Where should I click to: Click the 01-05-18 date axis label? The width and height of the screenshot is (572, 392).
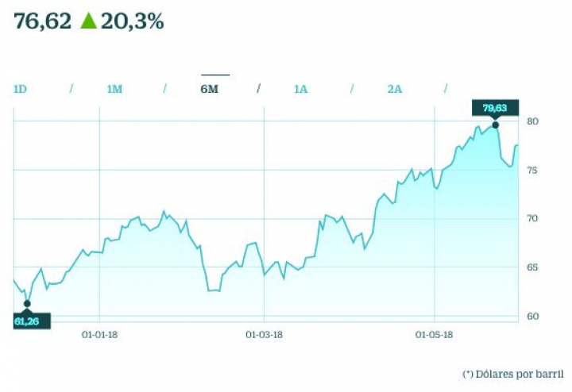(434, 335)
